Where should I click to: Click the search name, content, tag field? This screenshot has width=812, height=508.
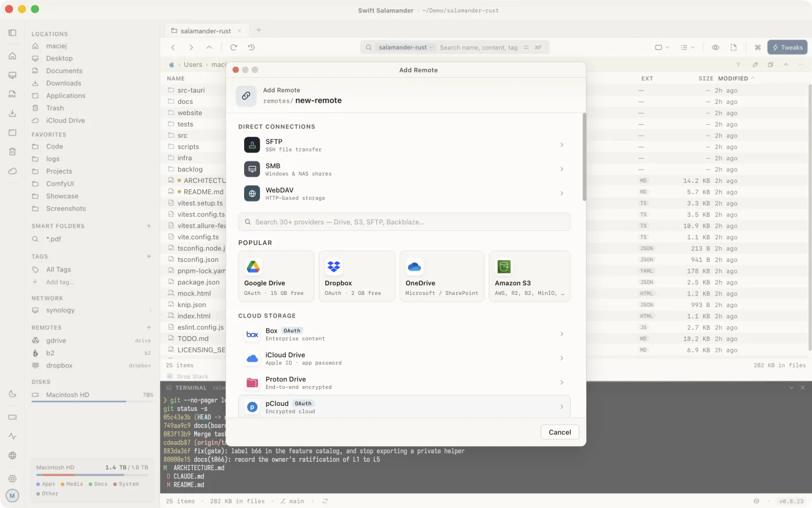coord(478,48)
